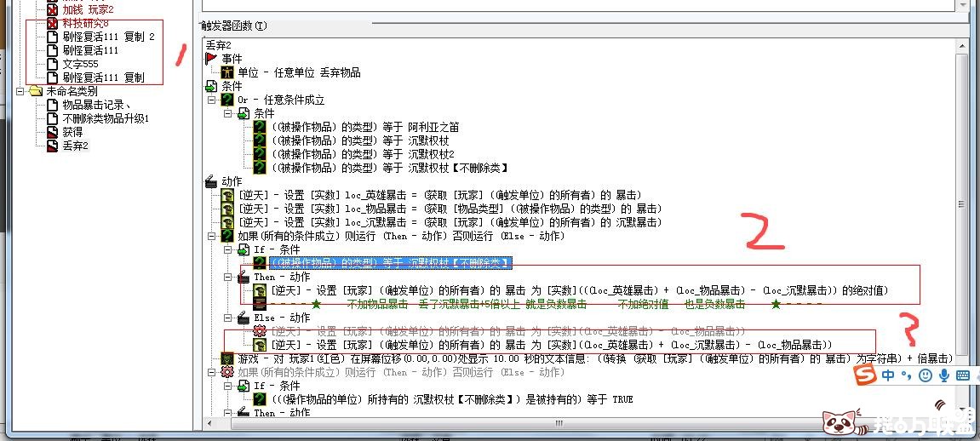Viewport: 980px width, 441px height.
Task: Select the condition 等于 沉默权杖 (no suffix)
Action: pos(359,140)
